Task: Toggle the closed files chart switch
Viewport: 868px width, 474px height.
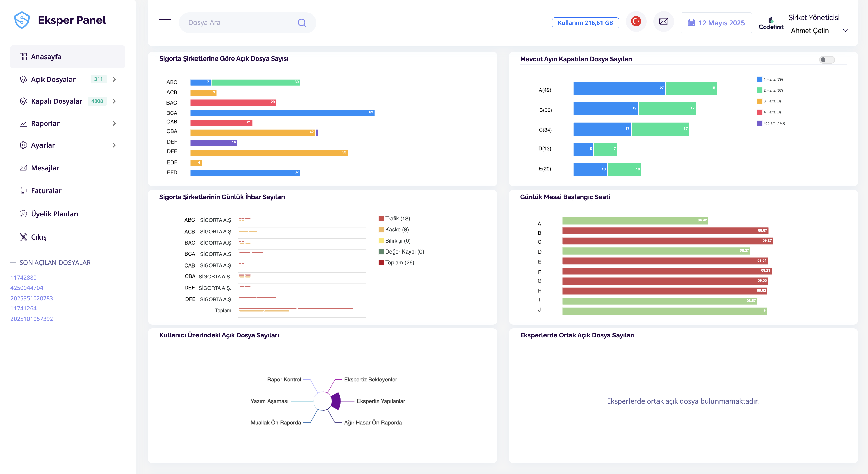Action: tap(827, 60)
